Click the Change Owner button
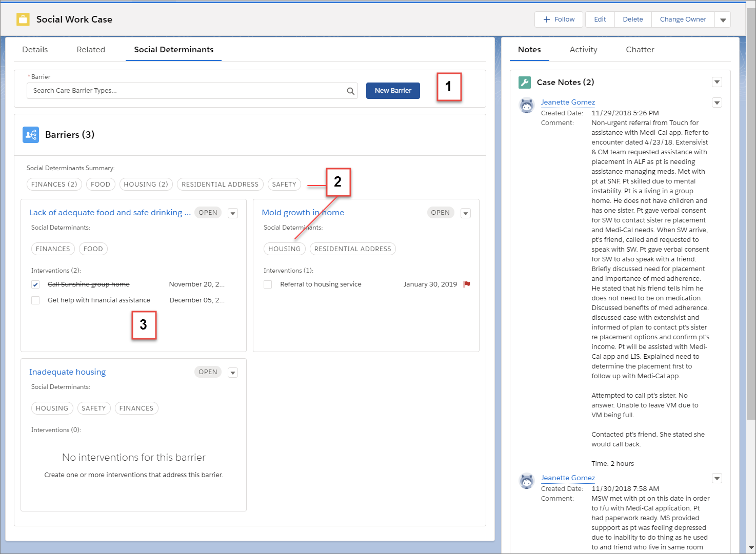Image resolution: width=756 pixels, height=554 pixels. pos(683,19)
